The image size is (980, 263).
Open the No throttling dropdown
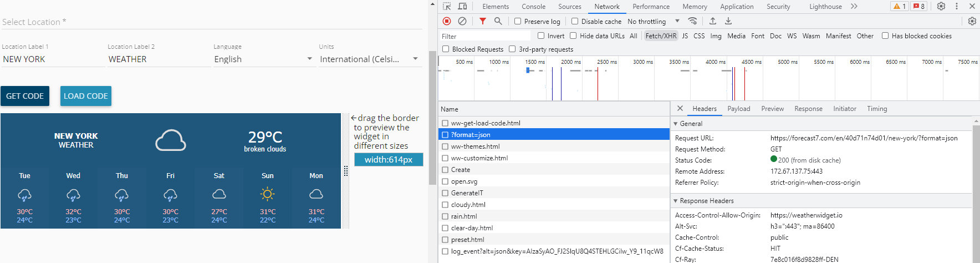point(653,22)
